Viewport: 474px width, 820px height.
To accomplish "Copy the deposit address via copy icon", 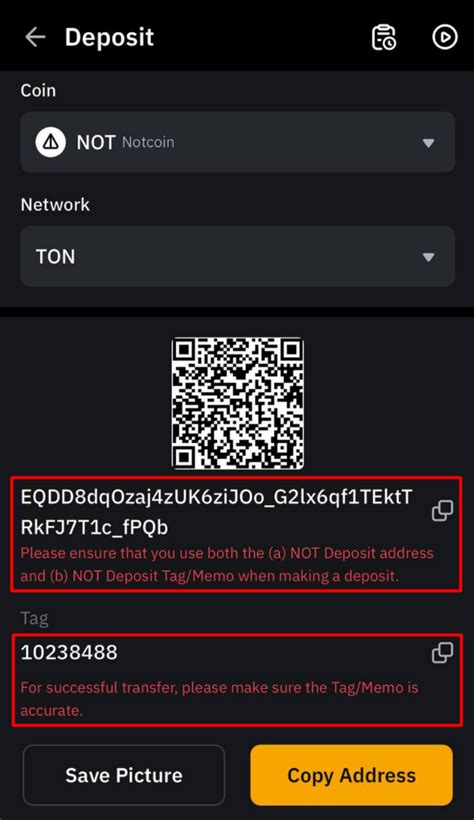I will pos(442,510).
